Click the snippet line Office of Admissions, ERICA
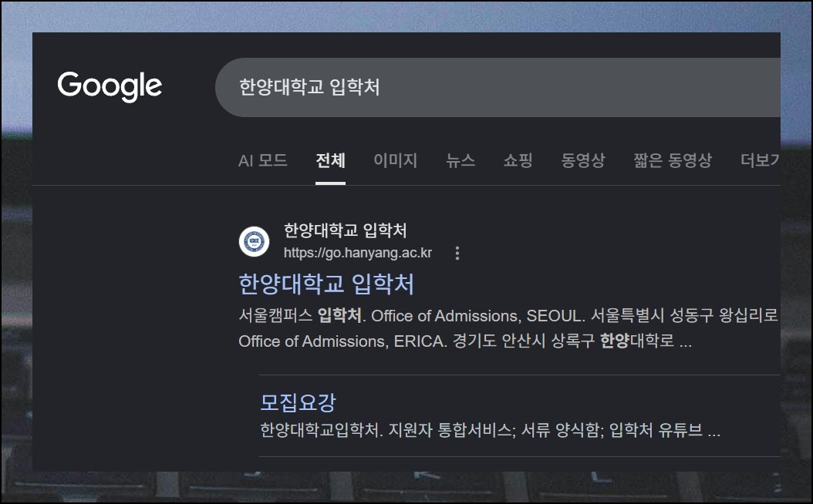 pyautogui.click(x=465, y=341)
